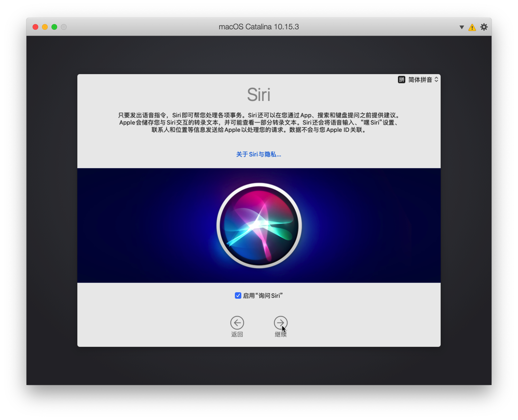Click the Siri heading text
This screenshot has height=420, width=518.
click(x=259, y=94)
